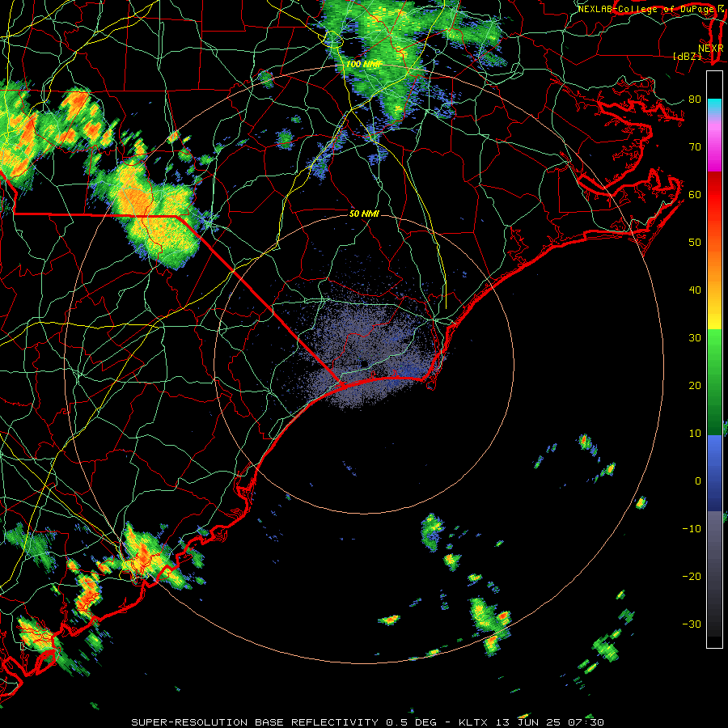
Task: Click the "KLTX" station identifier in caption
Action: [x=472, y=722]
